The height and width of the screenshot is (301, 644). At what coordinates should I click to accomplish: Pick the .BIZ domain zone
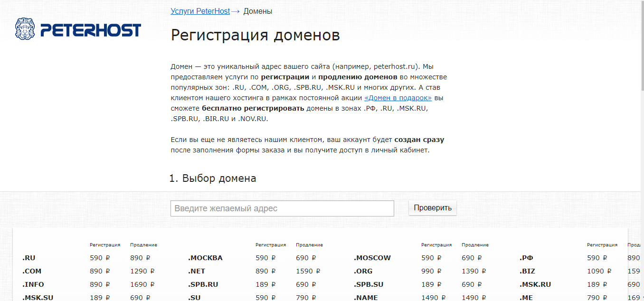[527, 271]
